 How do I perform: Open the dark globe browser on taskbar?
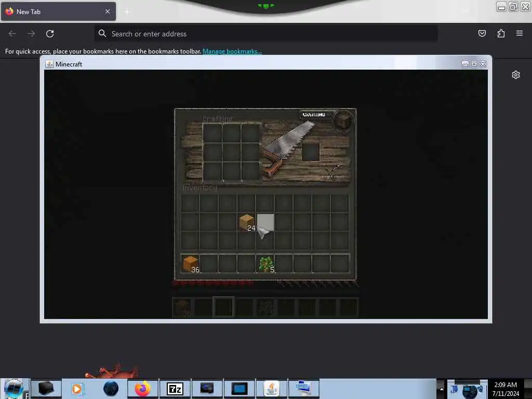(x=111, y=389)
